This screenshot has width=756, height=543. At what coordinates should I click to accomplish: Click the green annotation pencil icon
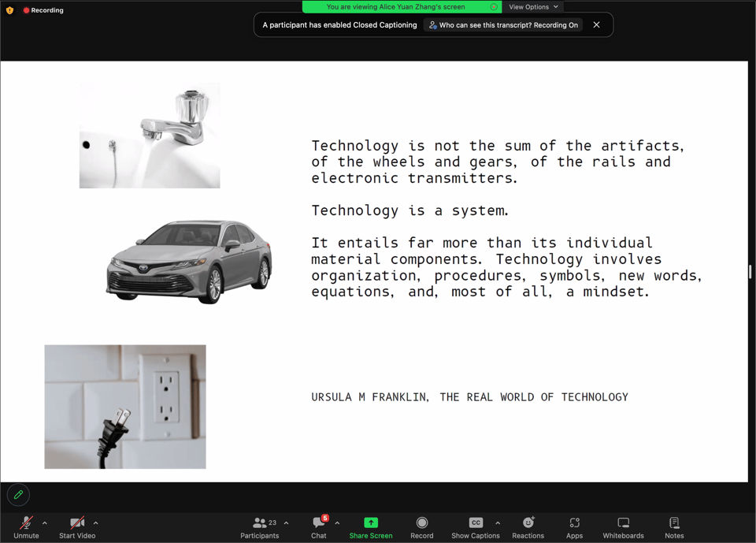point(19,495)
